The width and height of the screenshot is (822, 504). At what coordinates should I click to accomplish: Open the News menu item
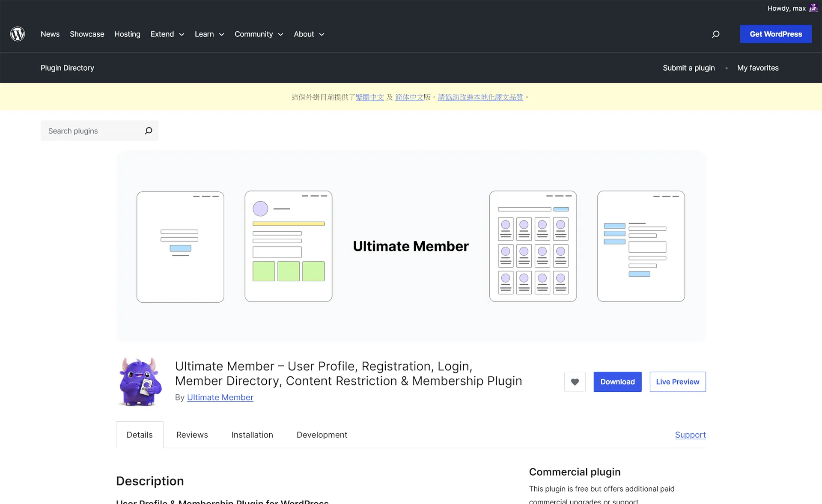(50, 34)
